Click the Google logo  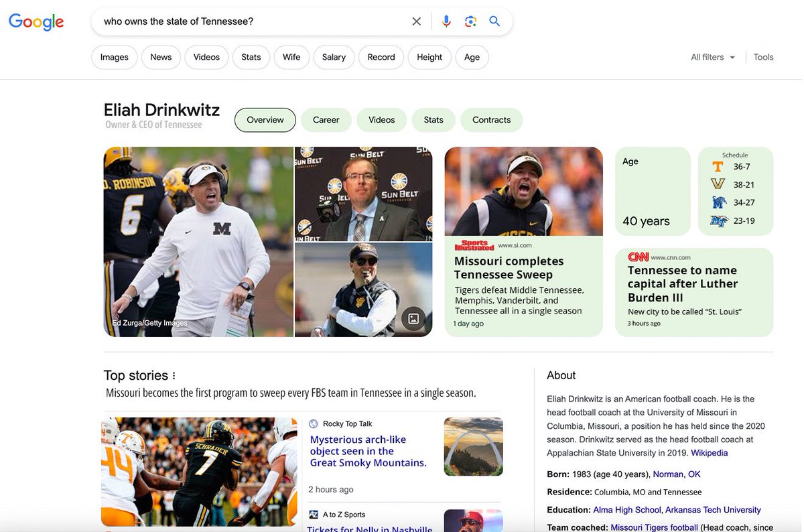36,22
